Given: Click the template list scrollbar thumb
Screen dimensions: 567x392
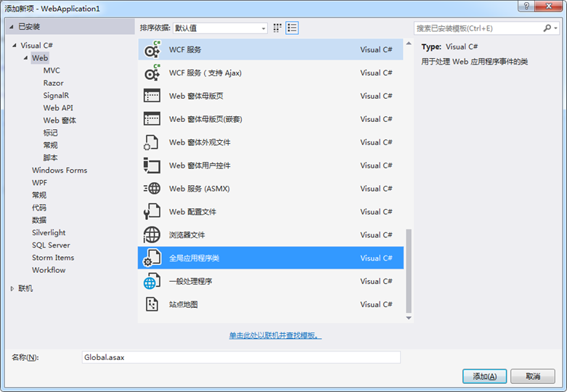Looking at the screenshot, I should (x=409, y=271).
